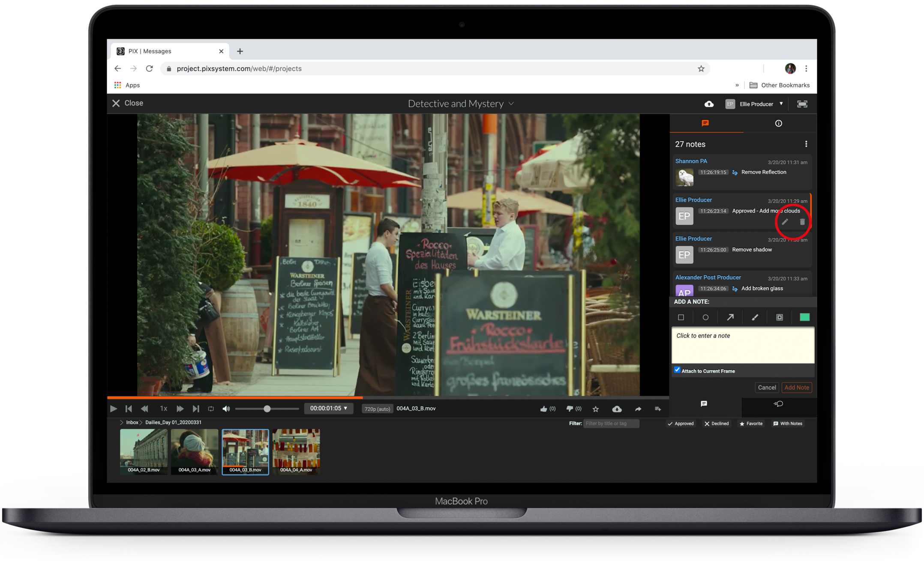Select the circle annotation tool
The image size is (924, 561).
pos(705,317)
